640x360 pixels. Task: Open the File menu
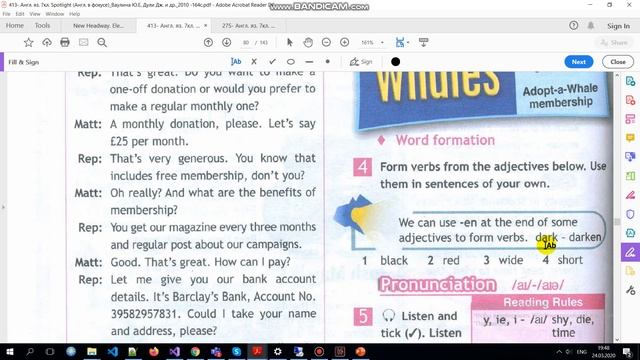coord(6,14)
